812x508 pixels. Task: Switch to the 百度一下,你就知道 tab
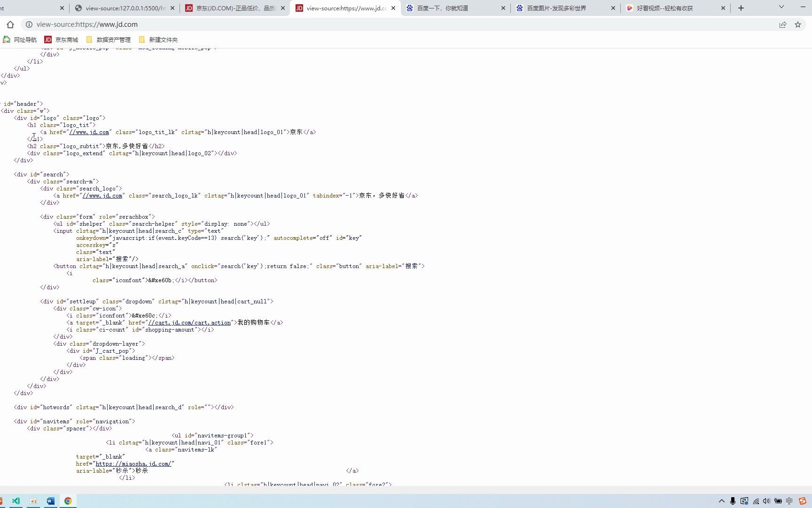point(456,8)
